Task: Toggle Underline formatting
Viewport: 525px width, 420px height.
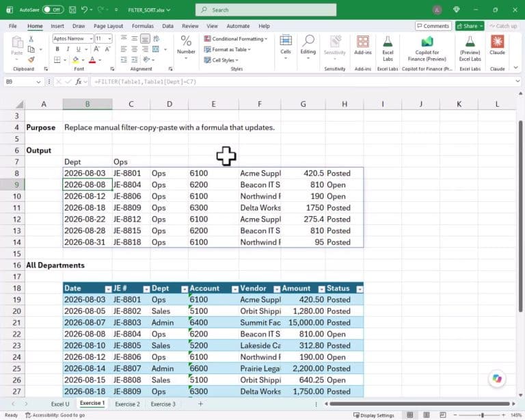Action: 78,49
